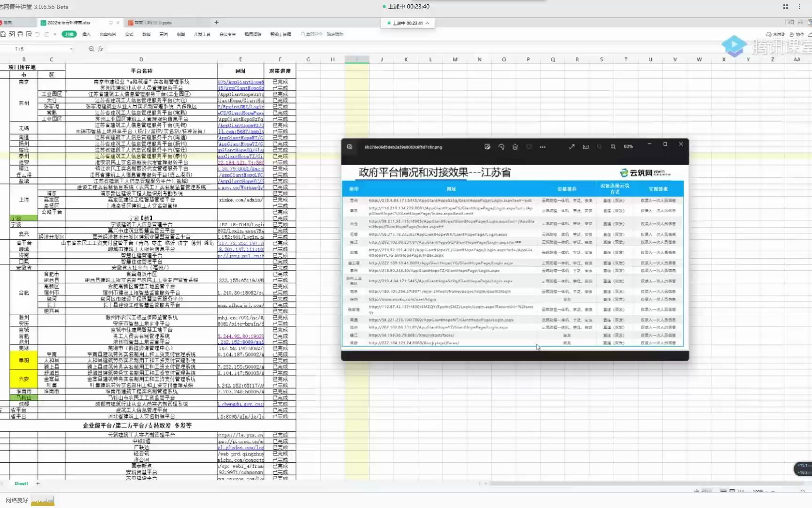Click the horizontal scrollbar at bottom of sheet
This screenshot has height=508, width=812.
[x=646, y=483]
